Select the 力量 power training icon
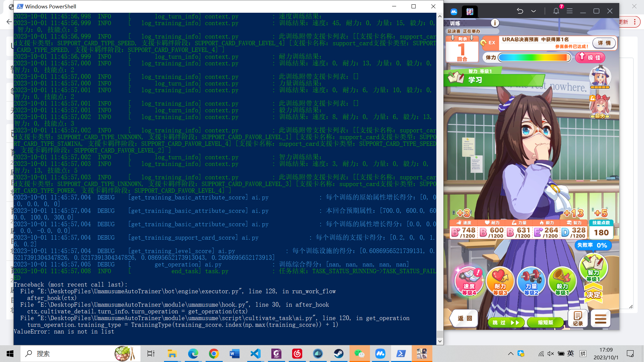 pos(531,282)
